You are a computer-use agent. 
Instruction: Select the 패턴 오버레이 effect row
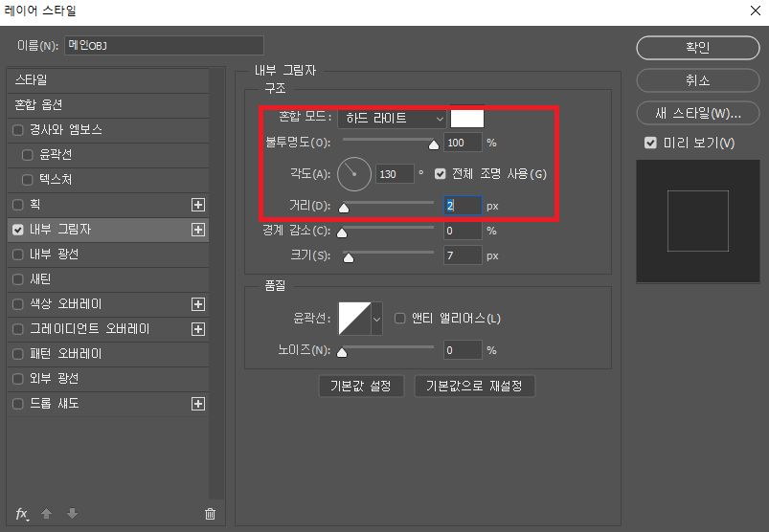[108, 354]
